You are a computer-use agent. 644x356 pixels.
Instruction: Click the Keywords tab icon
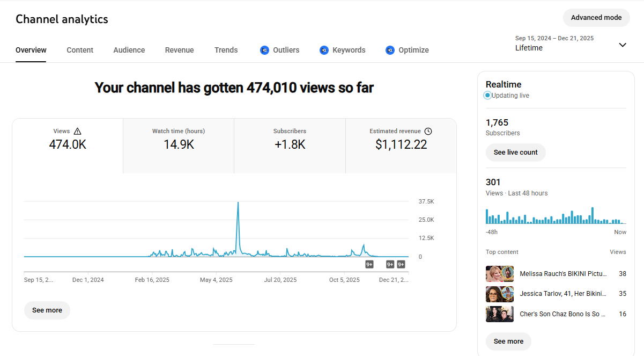[x=324, y=50]
